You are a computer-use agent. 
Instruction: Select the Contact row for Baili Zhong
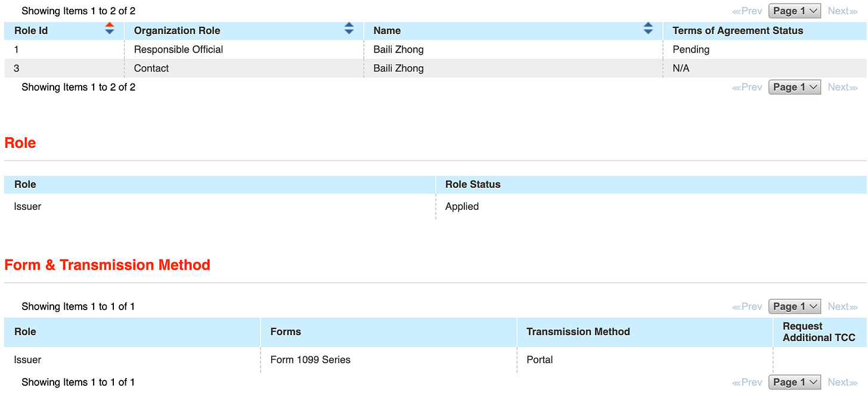(x=151, y=68)
